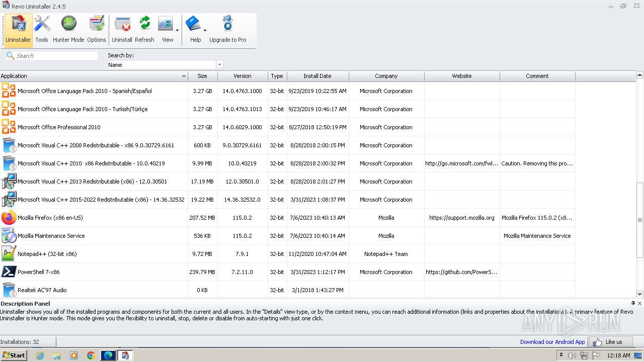Sort by Type column header

tap(277, 76)
